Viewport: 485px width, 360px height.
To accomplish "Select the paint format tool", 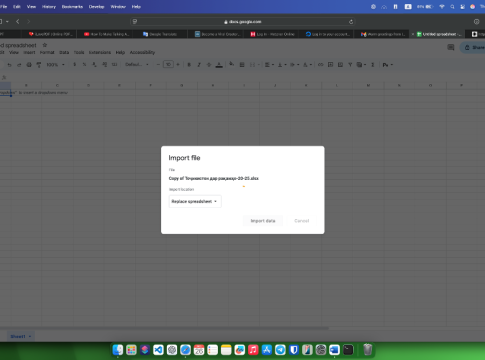I will coord(39,65).
